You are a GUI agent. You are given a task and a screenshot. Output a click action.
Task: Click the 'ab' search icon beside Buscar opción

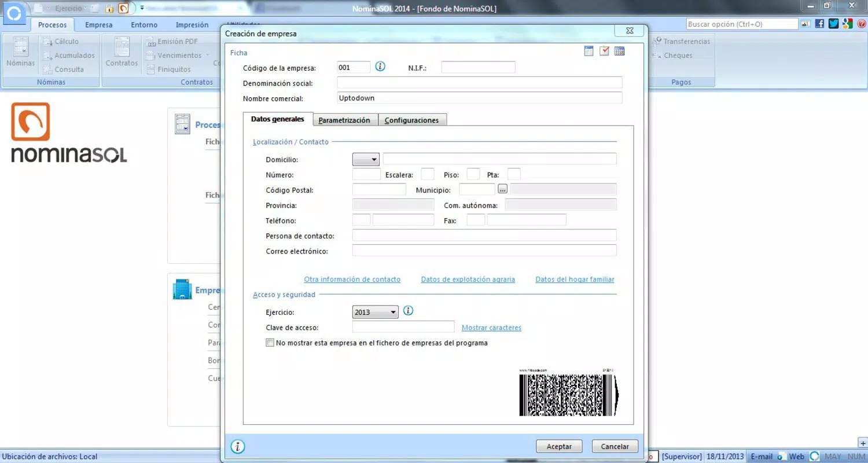point(806,24)
